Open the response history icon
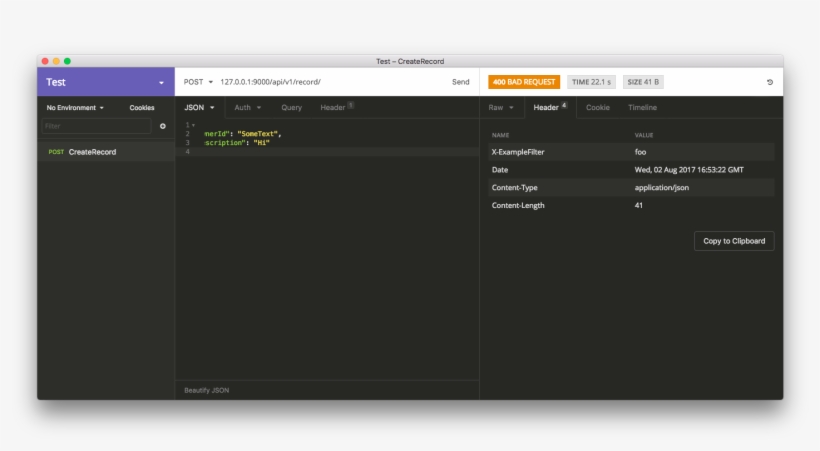Image resolution: width=820 pixels, height=451 pixels. 769,82
